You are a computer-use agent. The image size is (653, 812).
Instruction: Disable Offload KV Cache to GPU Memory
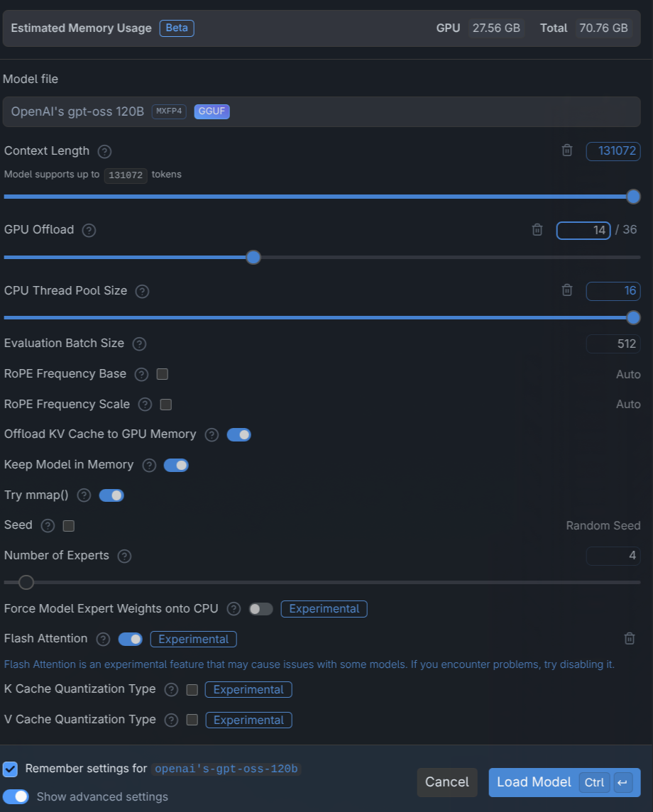click(x=238, y=434)
